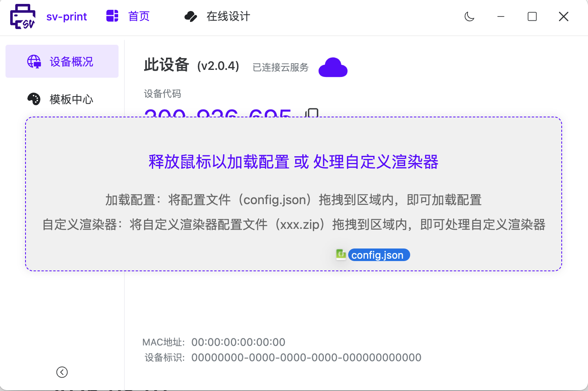Switch to the 在线设计 tab label

(x=228, y=16)
